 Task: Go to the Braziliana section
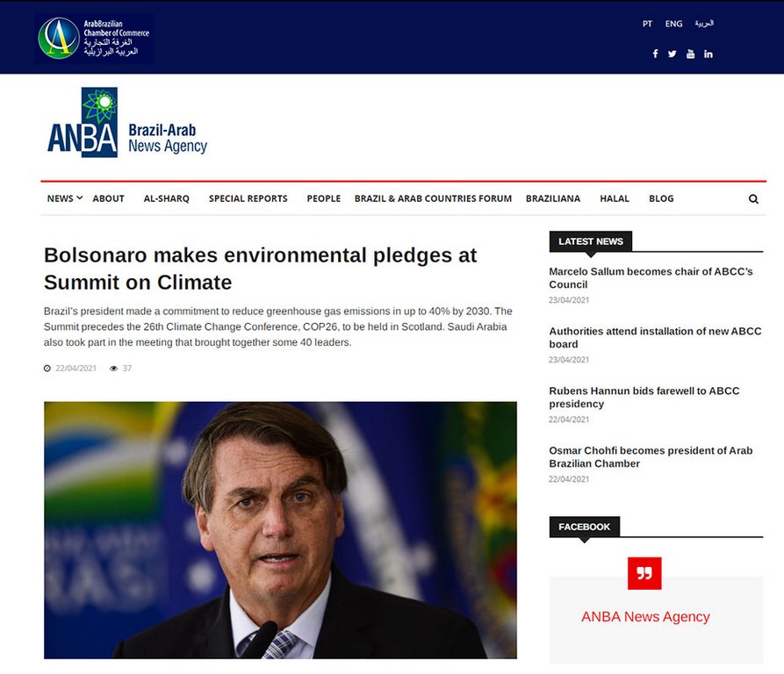pos(552,198)
